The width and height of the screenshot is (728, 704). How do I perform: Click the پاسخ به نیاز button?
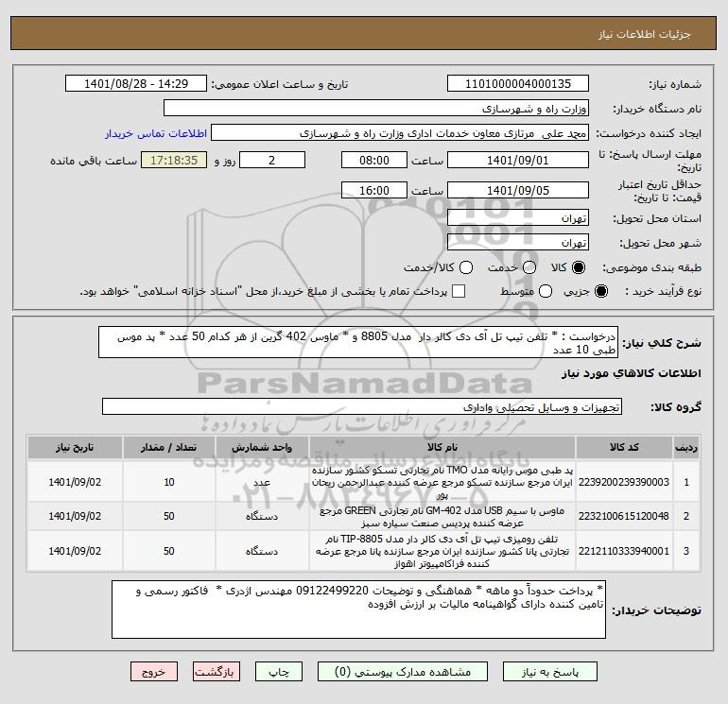(550, 672)
